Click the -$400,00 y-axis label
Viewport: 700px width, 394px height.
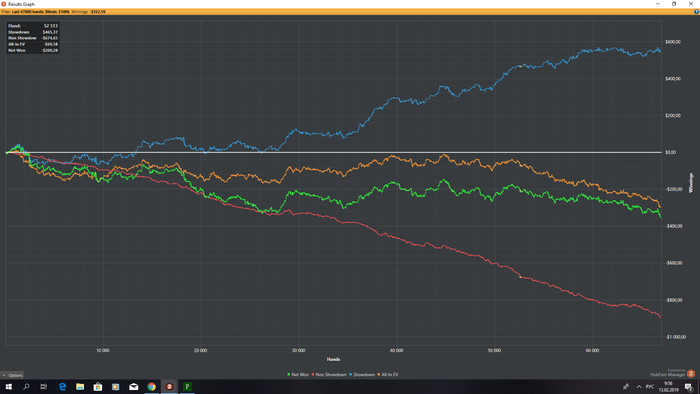(674, 226)
